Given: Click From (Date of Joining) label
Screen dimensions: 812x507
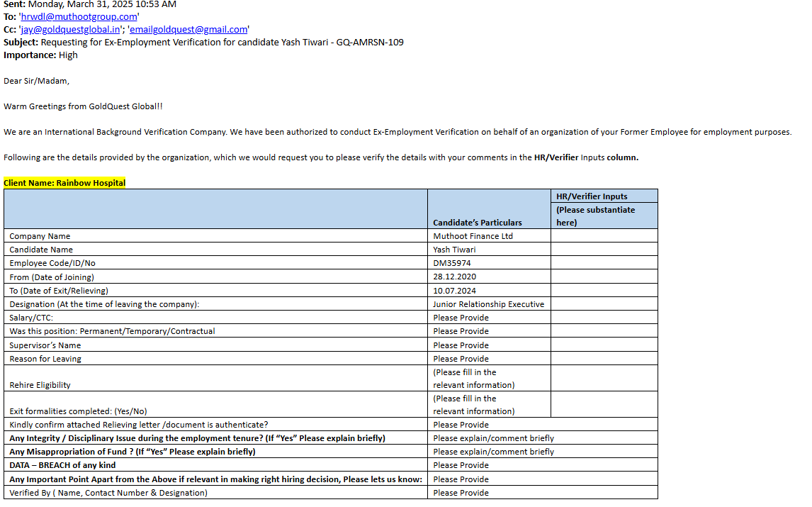Looking at the screenshot, I should (x=52, y=277).
